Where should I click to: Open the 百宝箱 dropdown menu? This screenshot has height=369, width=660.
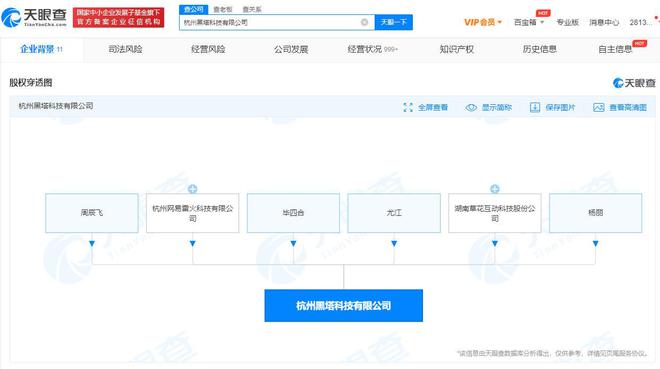[529, 22]
